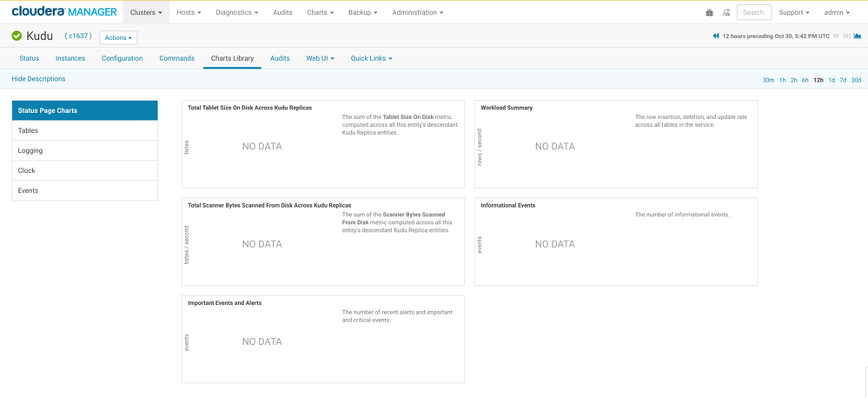Open the Administration dropdown
868x397 pixels.
point(417,12)
